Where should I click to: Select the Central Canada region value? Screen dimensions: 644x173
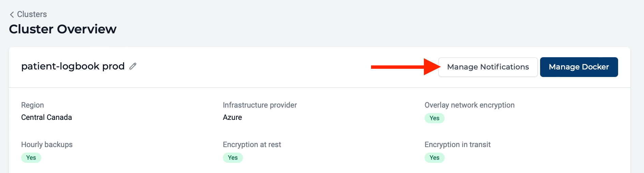(46, 117)
